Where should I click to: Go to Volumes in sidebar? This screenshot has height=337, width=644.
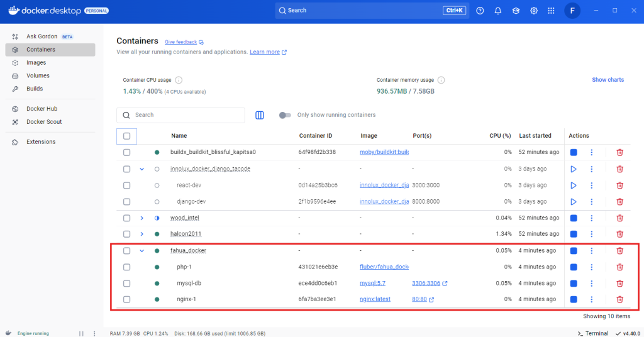(50, 75)
